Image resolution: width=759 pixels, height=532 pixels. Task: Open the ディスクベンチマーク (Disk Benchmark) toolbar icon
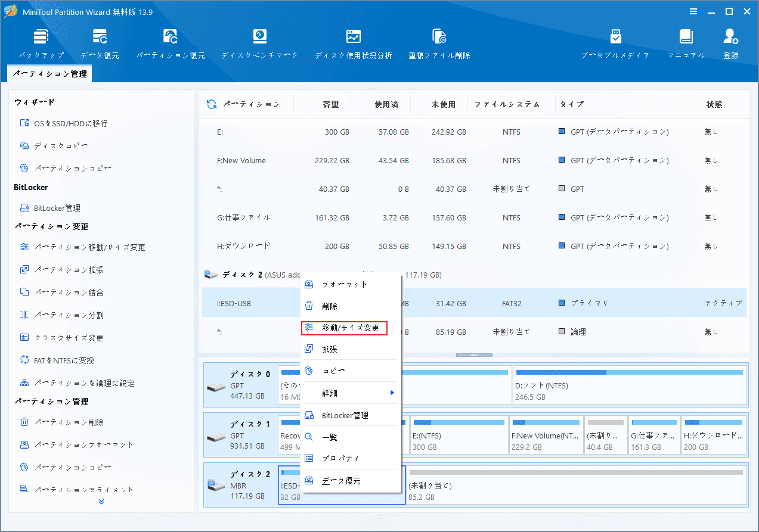tap(260, 43)
